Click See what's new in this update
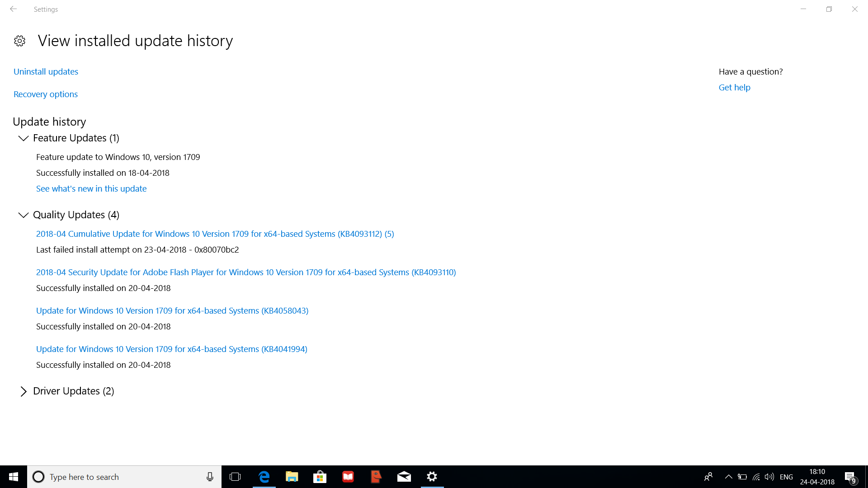The height and width of the screenshot is (488, 868). tap(91, 188)
